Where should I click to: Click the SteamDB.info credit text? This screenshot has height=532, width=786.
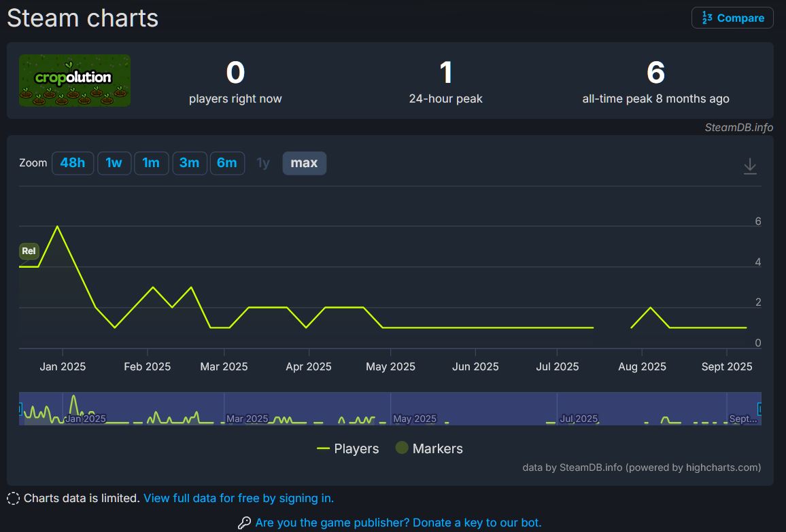739,127
